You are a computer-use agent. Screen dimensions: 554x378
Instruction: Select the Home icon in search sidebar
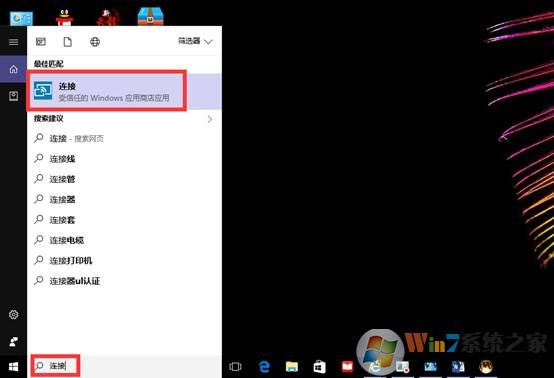13,69
